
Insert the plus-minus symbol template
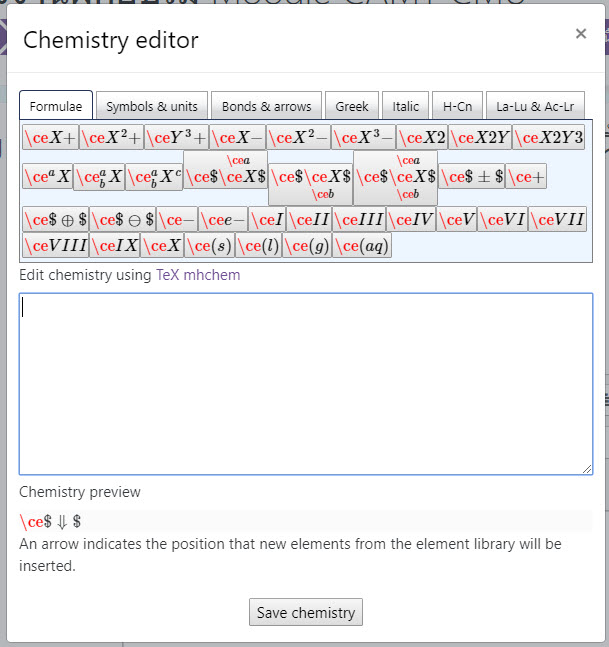(x=471, y=177)
